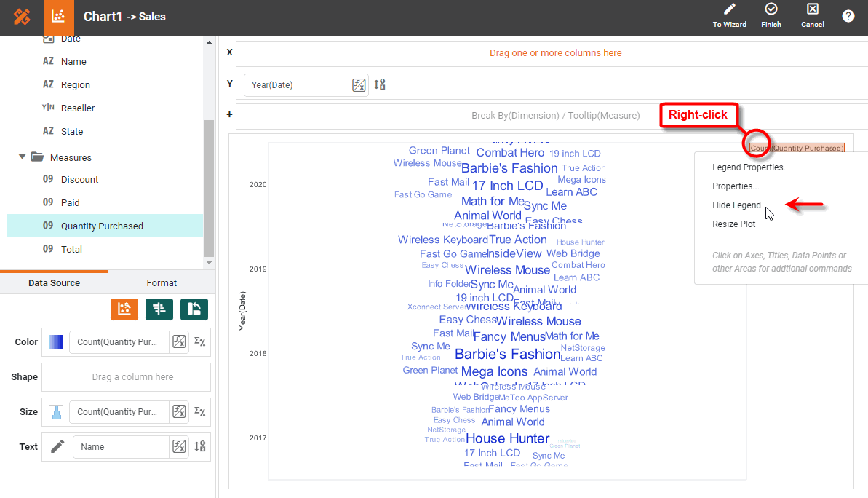The image size is (868, 498).
Task: Collapse the Measures folder
Action: click(22, 157)
